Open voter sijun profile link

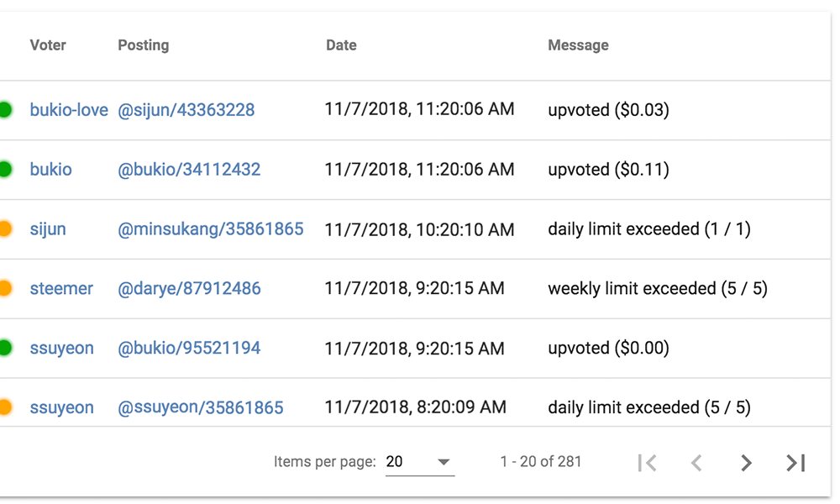pos(48,229)
